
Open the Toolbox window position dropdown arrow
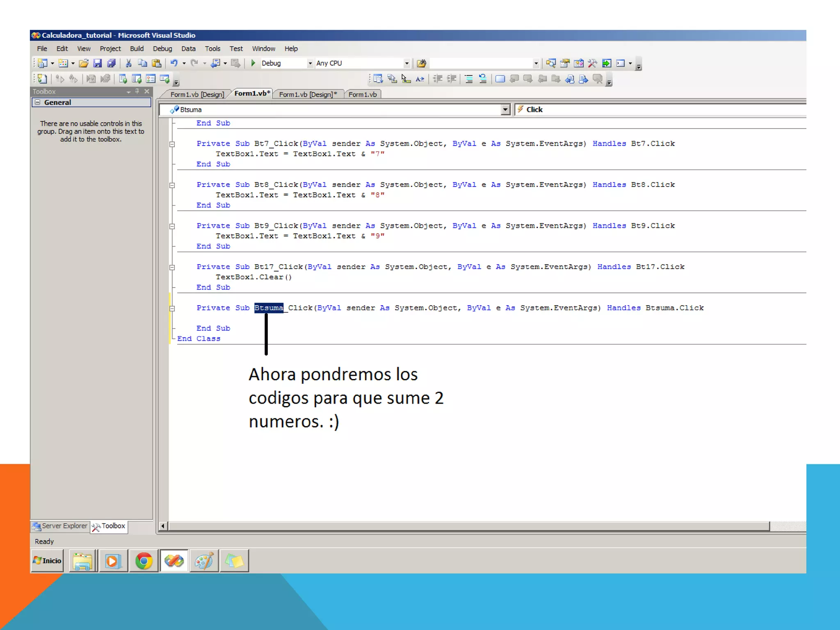point(129,91)
